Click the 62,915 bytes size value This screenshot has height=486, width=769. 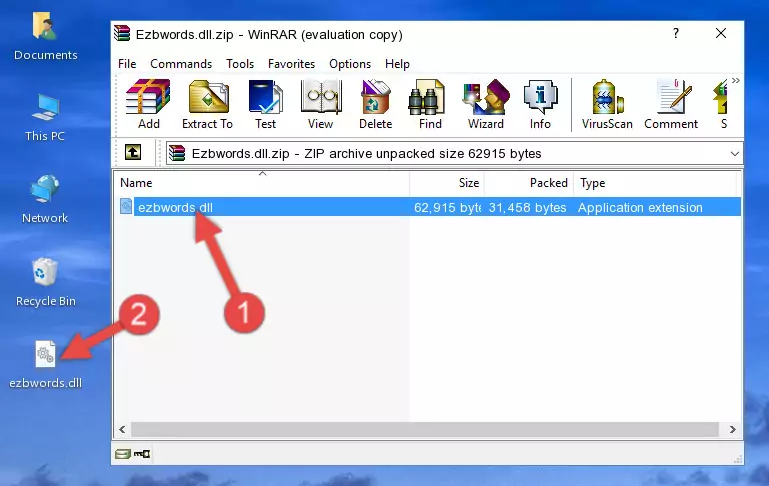[447, 207]
